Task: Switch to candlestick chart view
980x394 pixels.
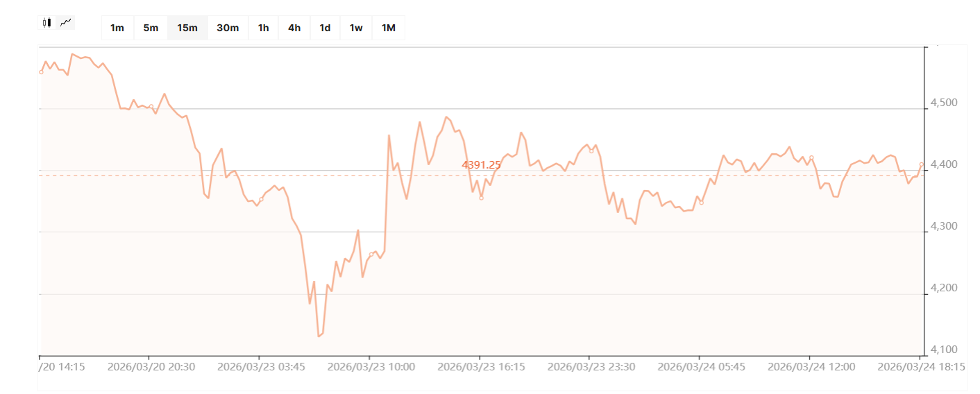Action: (47, 23)
